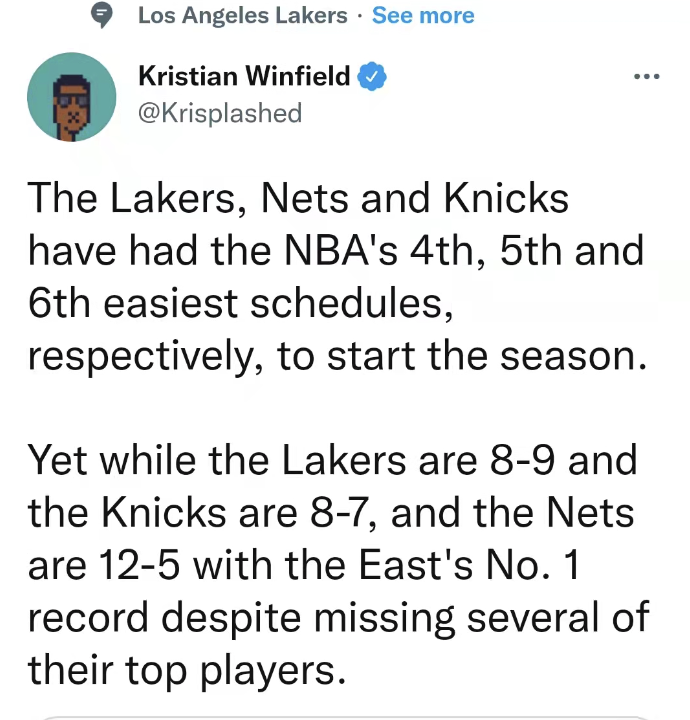Viewport: 690px width, 720px height.
Task: Click the topic speech-bubble icon
Action: pos(101,15)
